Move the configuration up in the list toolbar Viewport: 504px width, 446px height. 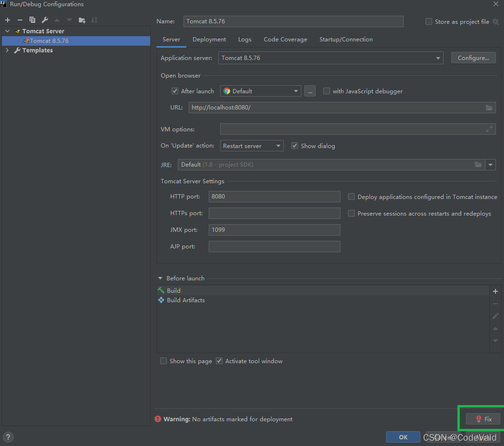pyautogui.click(x=57, y=20)
